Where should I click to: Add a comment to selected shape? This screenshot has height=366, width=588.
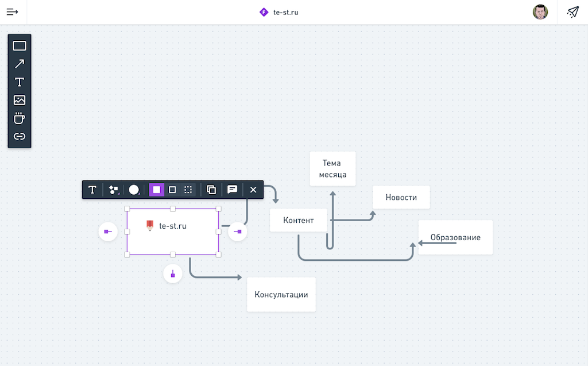click(232, 190)
